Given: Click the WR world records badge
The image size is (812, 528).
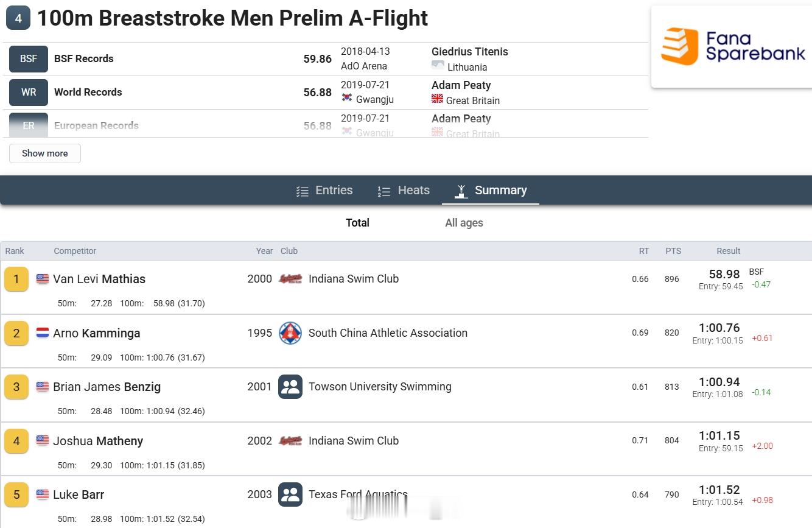Looking at the screenshot, I should click(29, 93).
